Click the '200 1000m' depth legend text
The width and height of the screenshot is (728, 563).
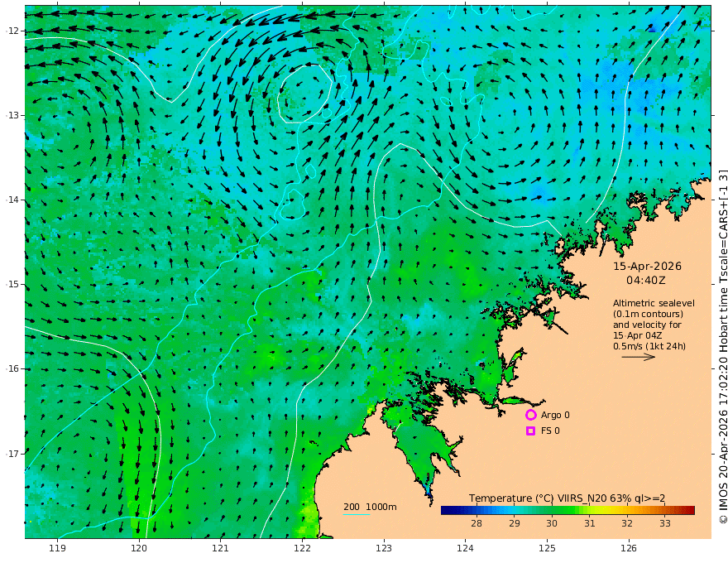370,507
